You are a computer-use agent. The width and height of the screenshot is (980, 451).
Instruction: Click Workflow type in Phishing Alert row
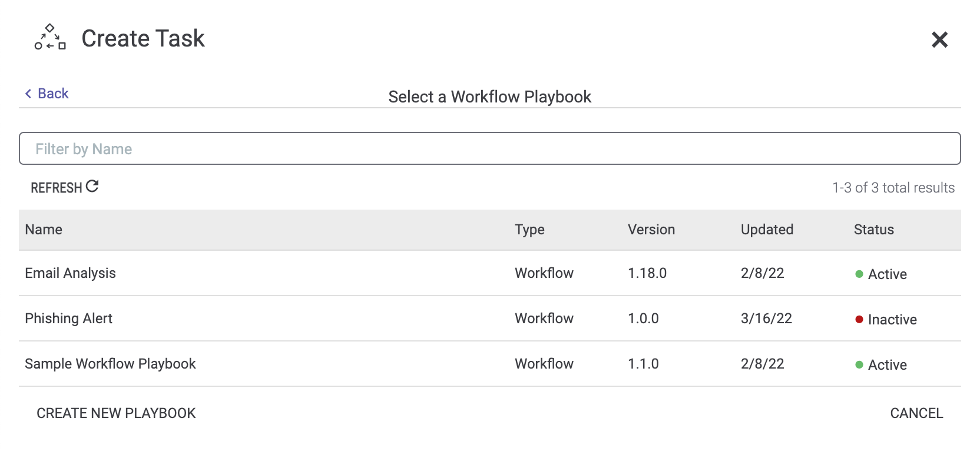[544, 319]
